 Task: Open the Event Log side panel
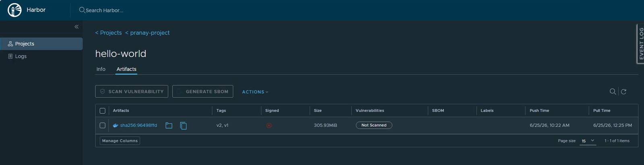pos(641,43)
